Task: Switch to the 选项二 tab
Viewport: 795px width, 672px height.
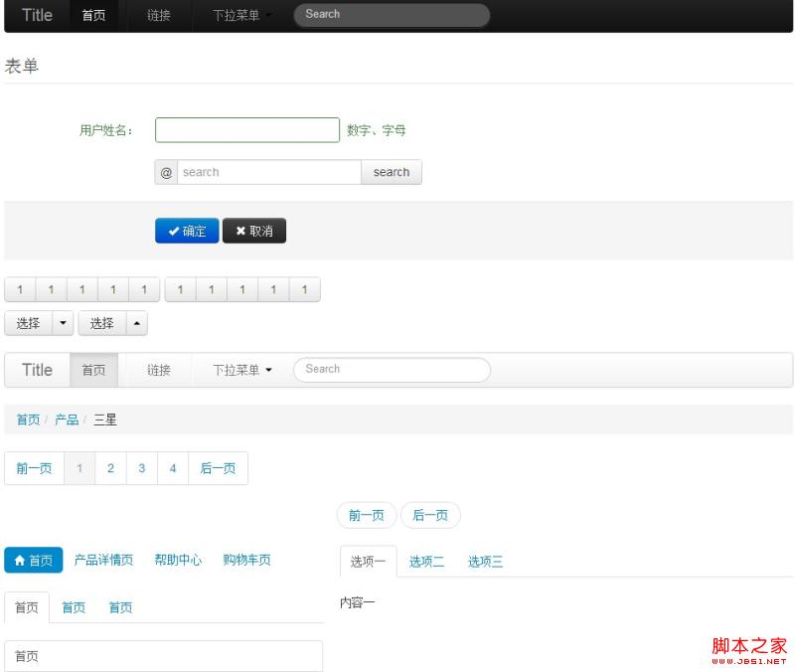Action: point(426,562)
